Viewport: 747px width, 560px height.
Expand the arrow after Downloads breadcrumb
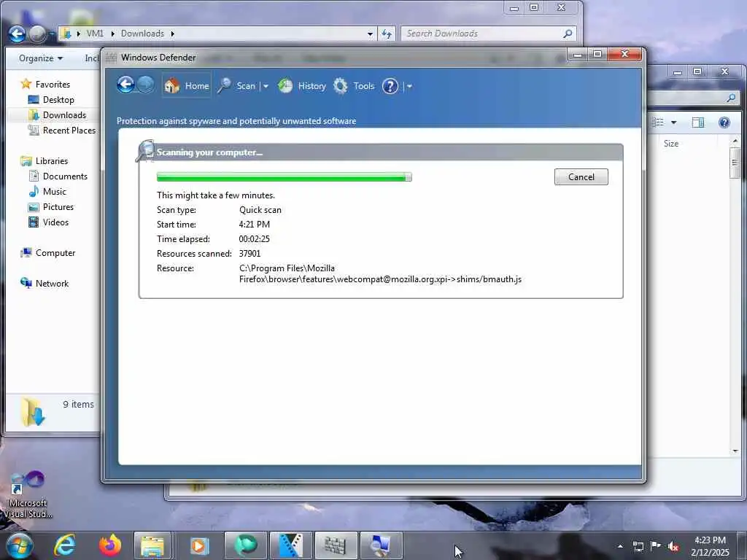point(172,34)
